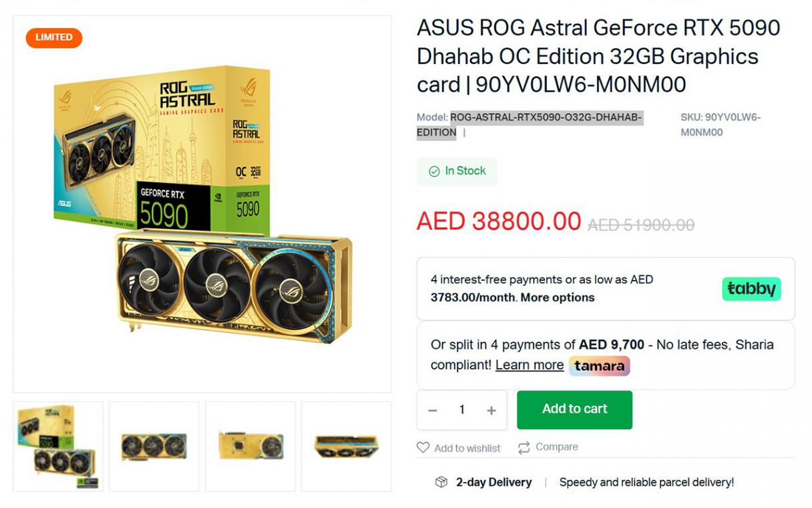812x508 pixels.
Task: Decrease quantity with the minus button
Action: tap(433, 410)
